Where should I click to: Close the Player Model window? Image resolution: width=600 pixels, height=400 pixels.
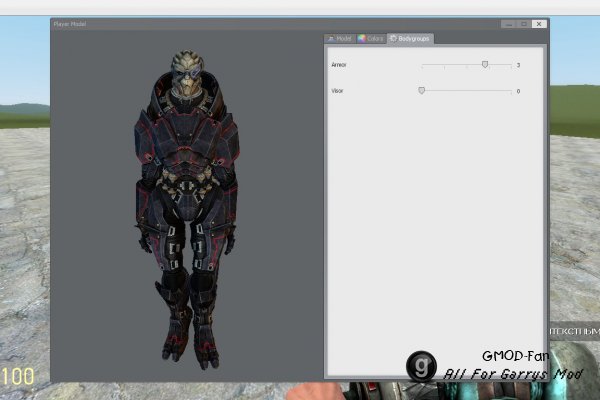pyautogui.click(x=539, y=24)
